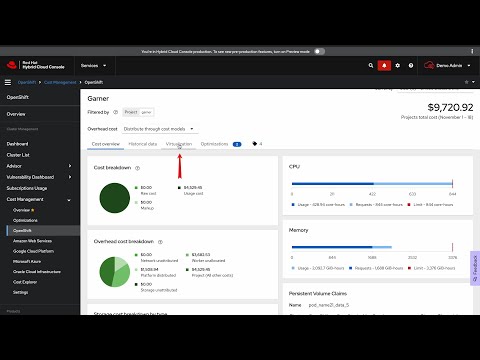Open the settings gear icon
Screen dimensions: 480x360
[398, 66]
